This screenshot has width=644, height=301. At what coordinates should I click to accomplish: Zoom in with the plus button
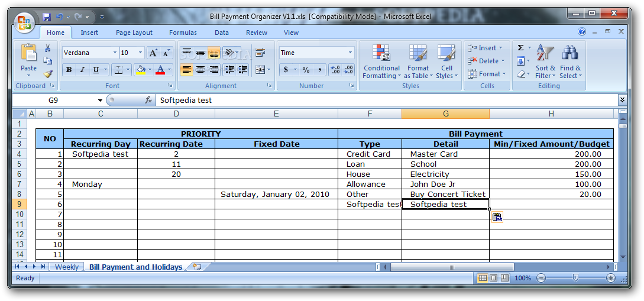[611, 278]
